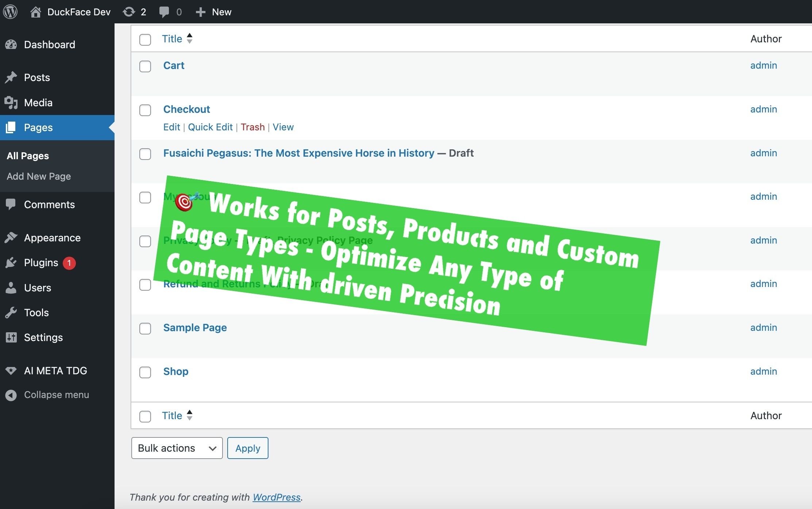Open Media library icon in sidebar
The height and width of the screenshot is (509, 812).
pyautogui.click(x=11, y=103)
